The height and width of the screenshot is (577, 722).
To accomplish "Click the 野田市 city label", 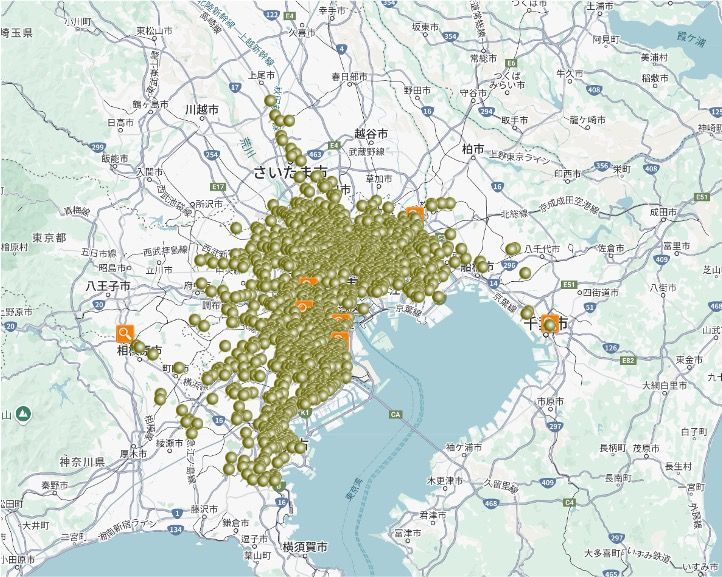I will coord(417,91).
